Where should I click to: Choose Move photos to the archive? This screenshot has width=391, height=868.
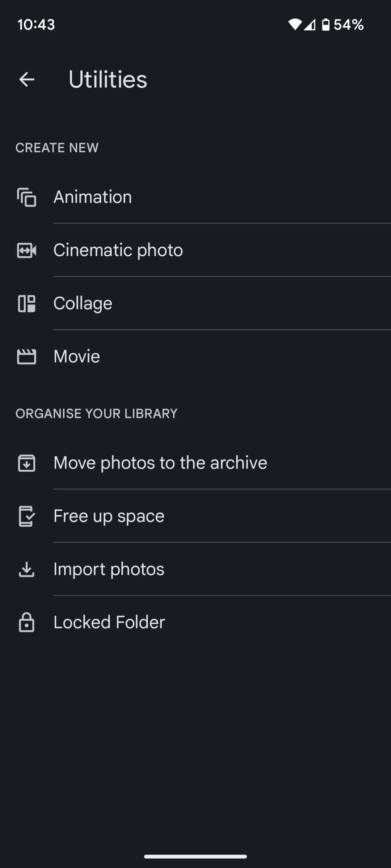pyautogui.click(x=160, y=463)
